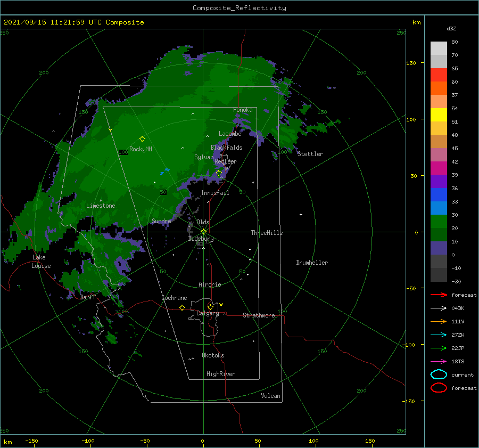Screen dimensions: 479x448
Task: Click the yellow diamond marker below Cochrane
Action: [182, 307]
